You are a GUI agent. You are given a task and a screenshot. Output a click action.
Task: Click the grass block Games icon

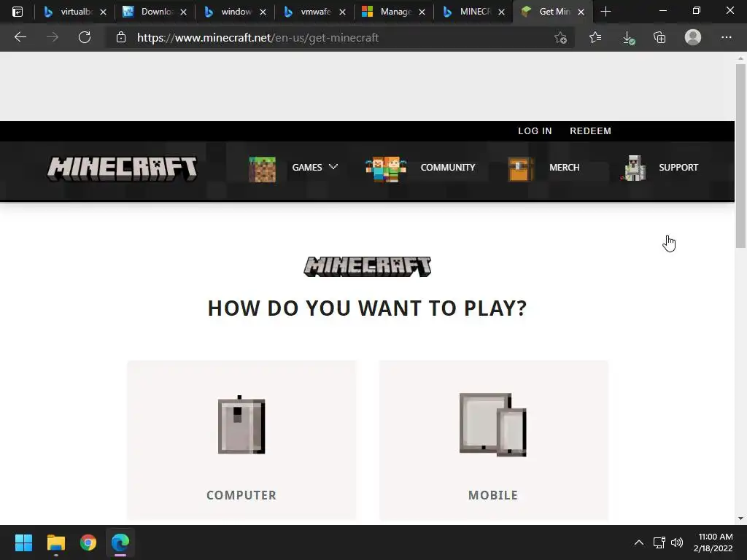coord(262,169)
